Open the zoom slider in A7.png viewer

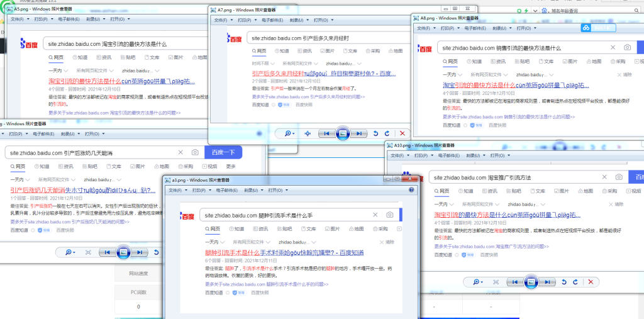[x=289, y=133]
